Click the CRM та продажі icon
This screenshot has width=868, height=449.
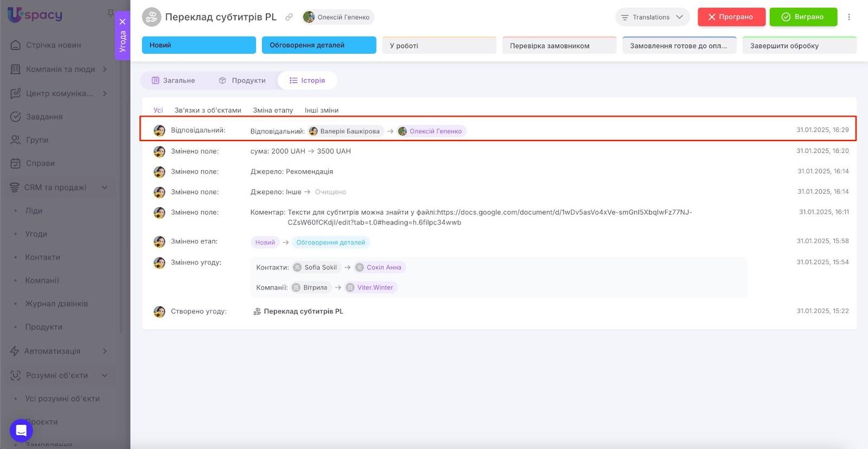(15, 188)
